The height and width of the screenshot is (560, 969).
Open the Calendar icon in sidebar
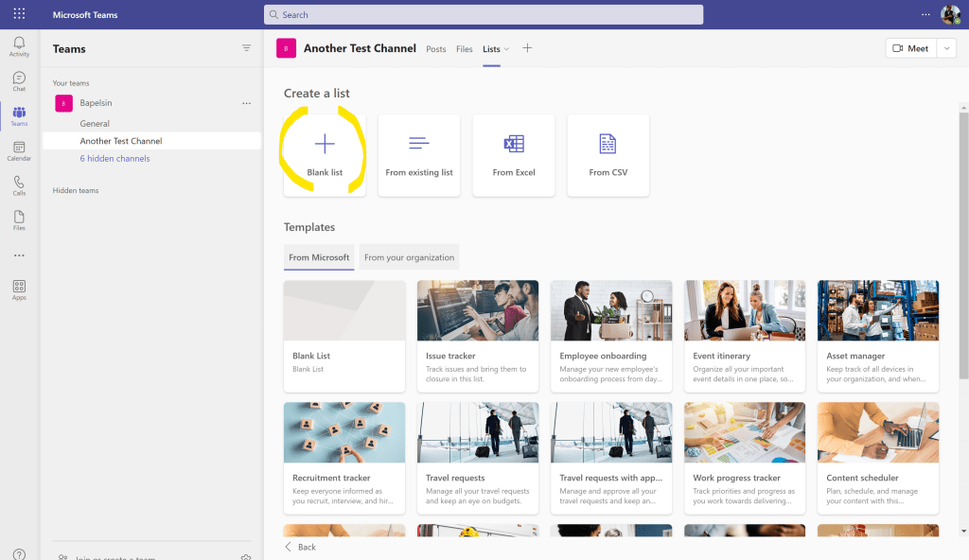click(x=19, y=151)
